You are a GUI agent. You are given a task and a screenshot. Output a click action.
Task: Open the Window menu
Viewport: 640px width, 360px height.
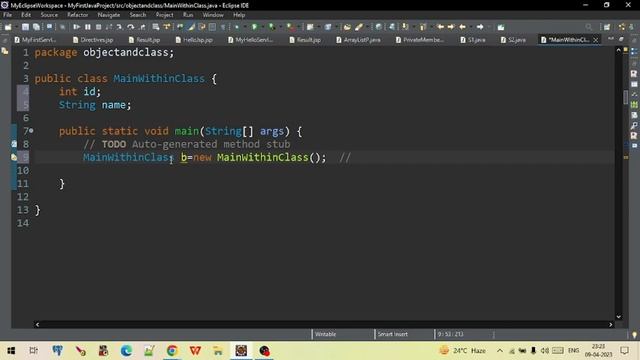pyautogui.click(x=213, y=15)
